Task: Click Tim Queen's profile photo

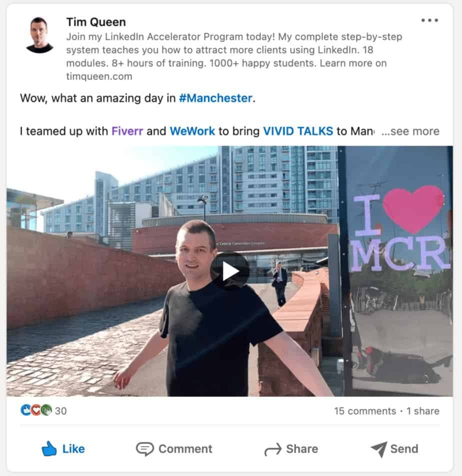Action: point(39,35)
